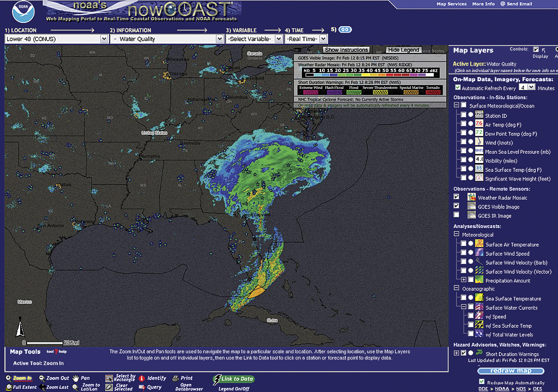Click the Air Temp layer icon
The width and height of the screenshot is (558, 392).
(479, 124)
